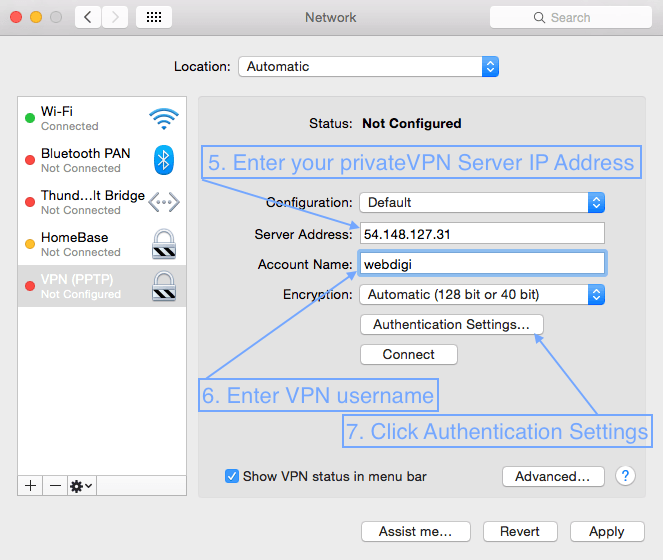The height and width of the screenshot is (560, 663).
Task: Click the VPN (PPTP) padlock icon
Action: 164,286
